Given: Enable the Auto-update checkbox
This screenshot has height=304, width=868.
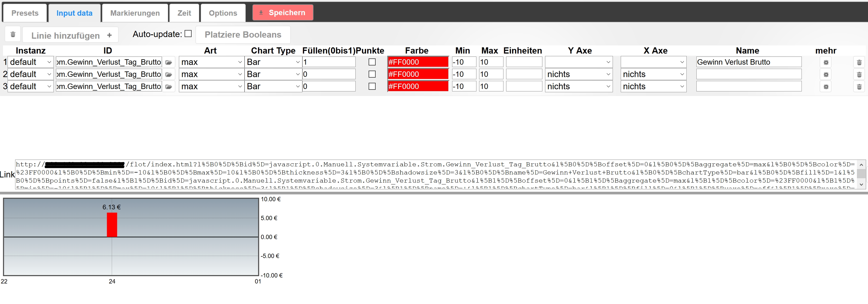Looking at the screenshot, I should click(188, 34).
